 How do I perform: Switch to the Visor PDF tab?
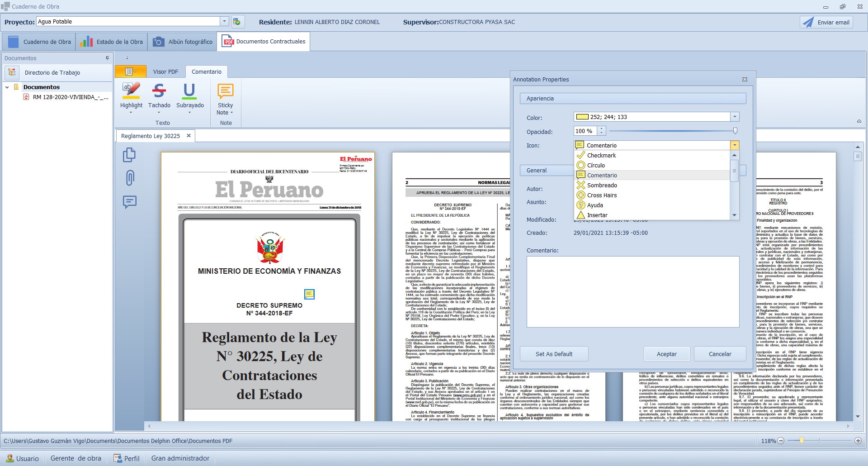[165, 71]
